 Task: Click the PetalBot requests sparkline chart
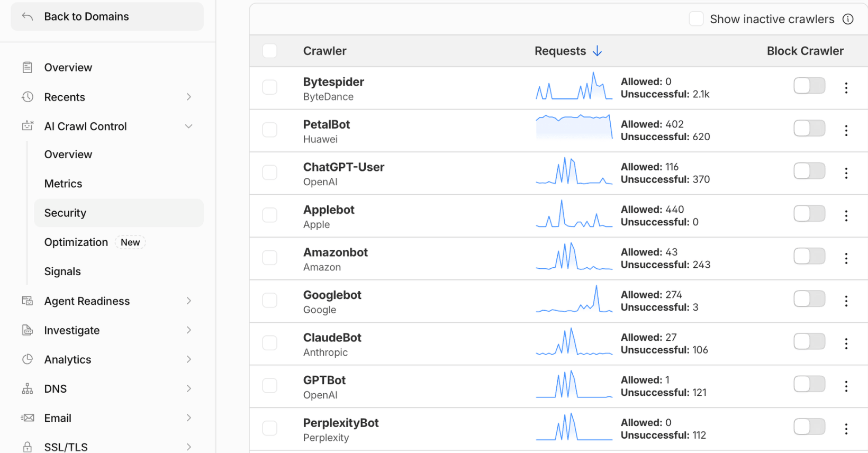(x=574, y=128)
